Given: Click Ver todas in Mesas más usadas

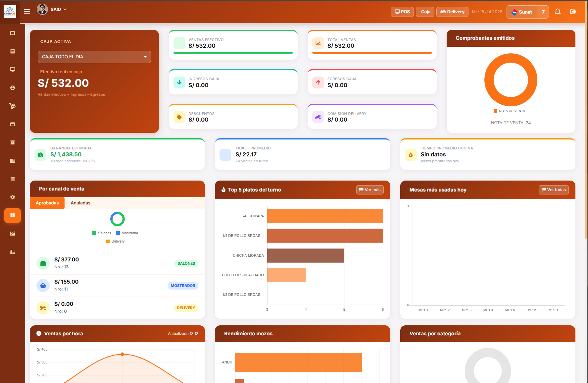Looking at the screenshot, I should click(554, 190).
